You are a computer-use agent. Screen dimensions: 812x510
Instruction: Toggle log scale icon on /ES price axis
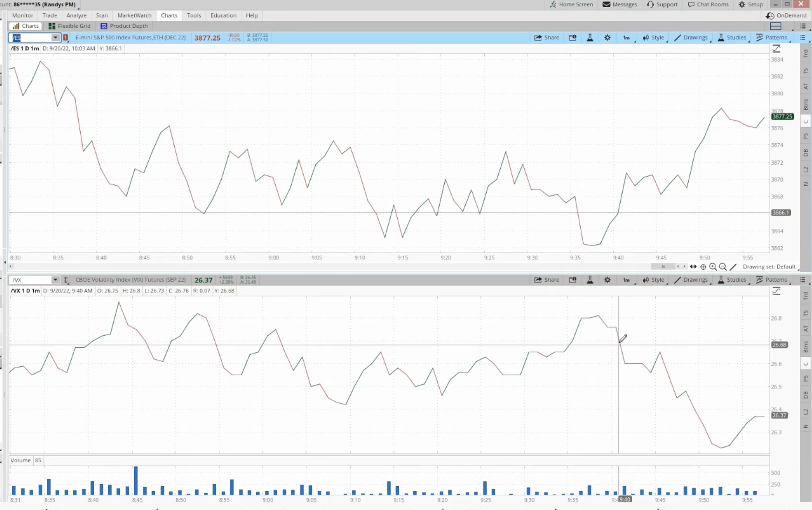click(x=776, y=49)
